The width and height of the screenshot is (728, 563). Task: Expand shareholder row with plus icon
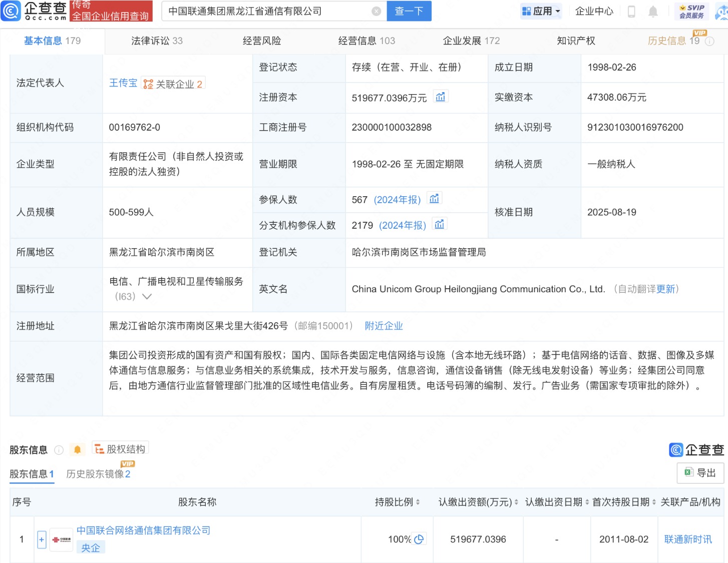[42, 539]
